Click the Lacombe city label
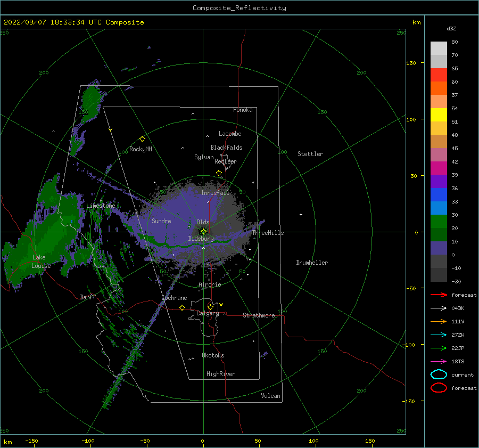 click(x=230, y=134)
